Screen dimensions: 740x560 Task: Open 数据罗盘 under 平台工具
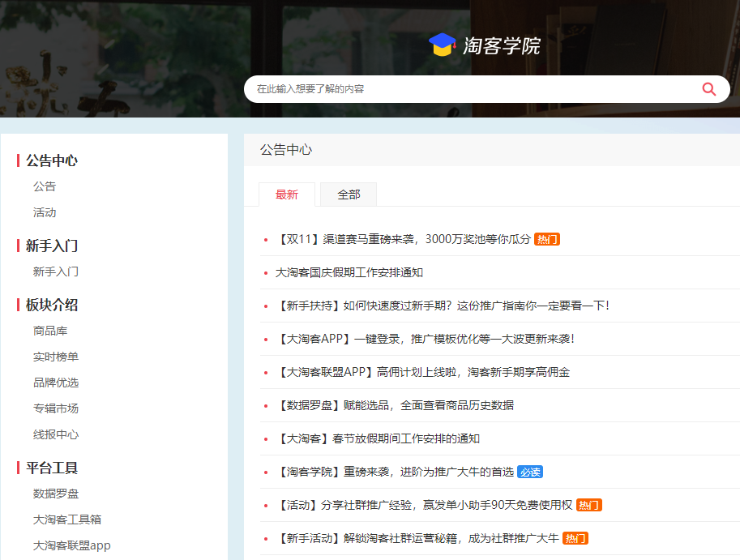click(56, 494)
